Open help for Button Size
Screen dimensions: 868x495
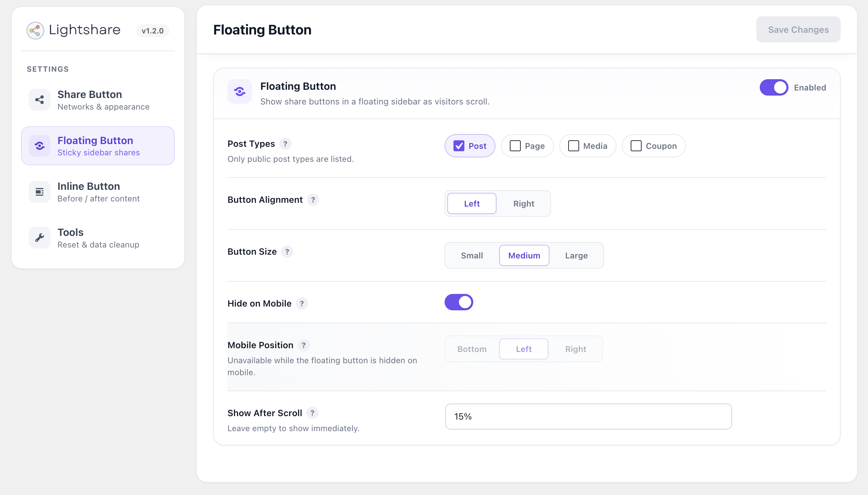pyautogui.click(x=287, y=252)
